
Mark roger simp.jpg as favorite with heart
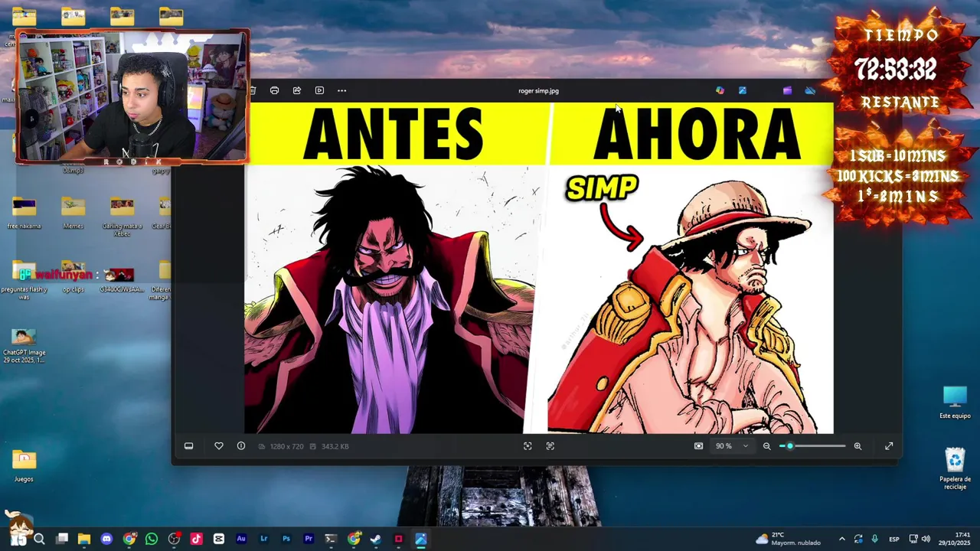[x=219, y=446]
